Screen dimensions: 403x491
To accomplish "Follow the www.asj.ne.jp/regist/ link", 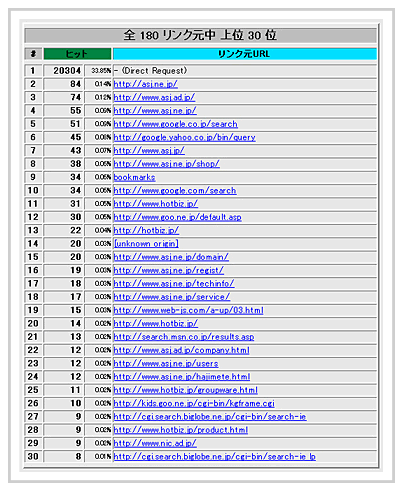I will pos(169,270).
